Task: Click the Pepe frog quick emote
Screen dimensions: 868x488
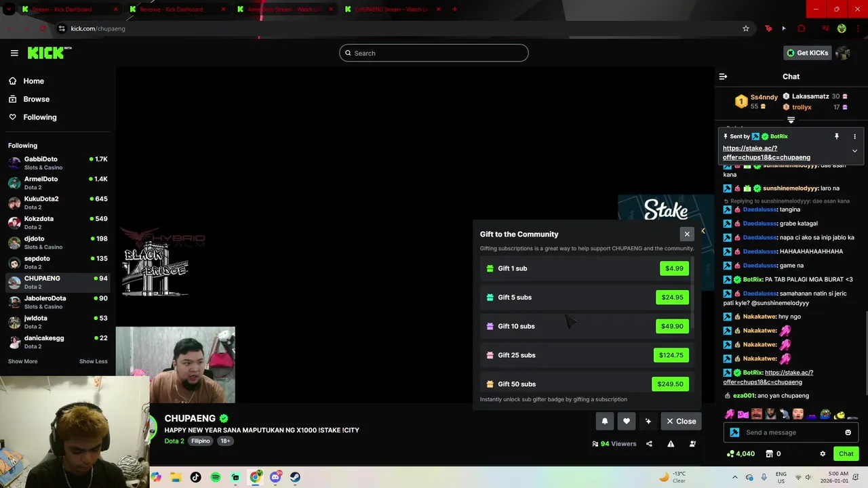Action: coord(825,414)
